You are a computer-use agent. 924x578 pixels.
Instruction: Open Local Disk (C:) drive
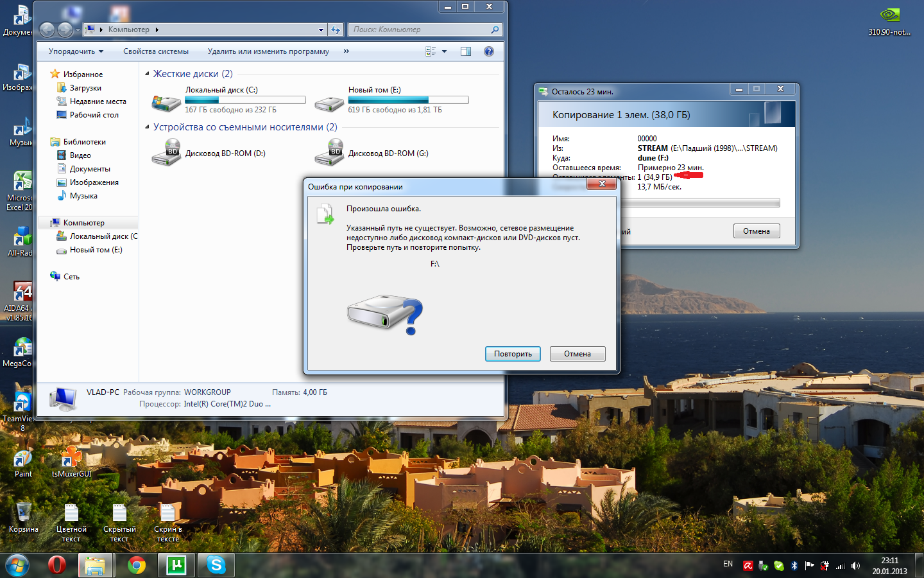tap(228, 100)
